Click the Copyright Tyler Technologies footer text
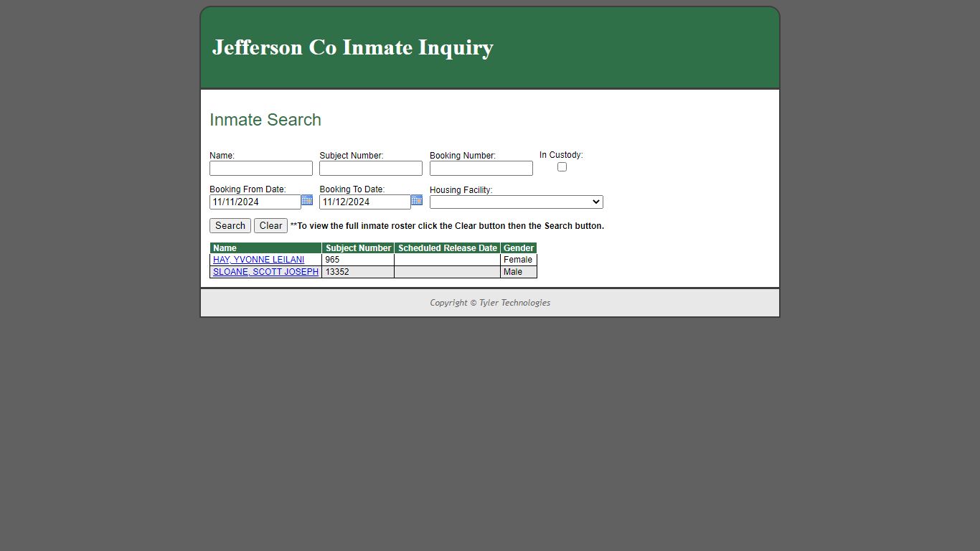 coord(490,303)
